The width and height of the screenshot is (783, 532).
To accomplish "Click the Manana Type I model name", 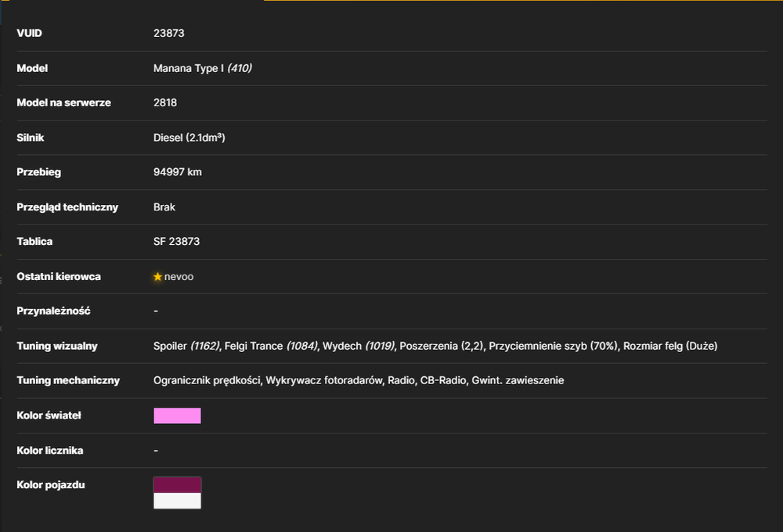I will point(189,68).
